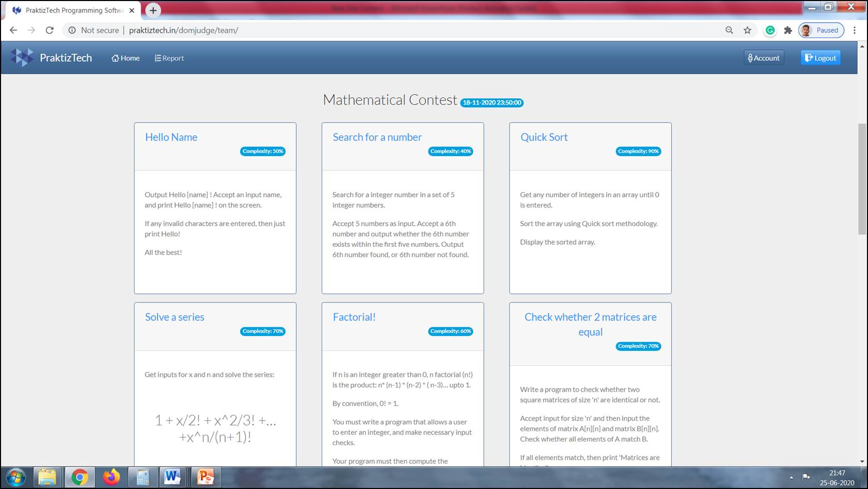Click the zoom magnifier icon in address bar
Screen dimensions: 868x489
729,30
